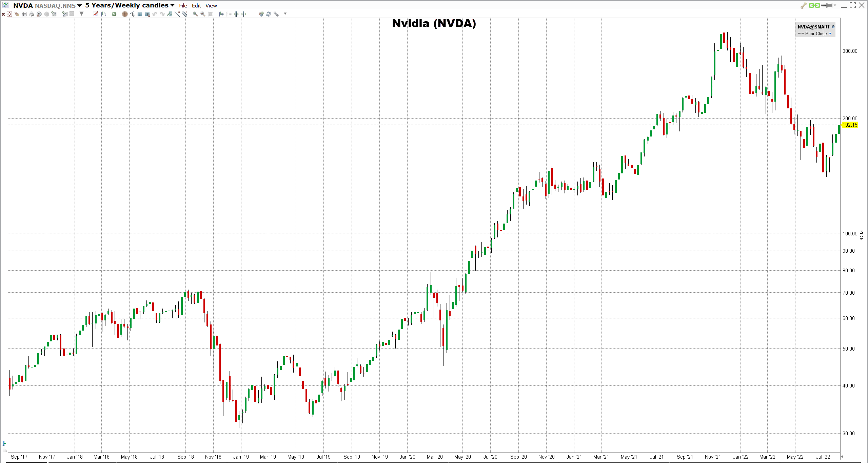The height and width of the screenshot is (463, 868).
Task: Open the File menu
Action: (x=183, y=5)
